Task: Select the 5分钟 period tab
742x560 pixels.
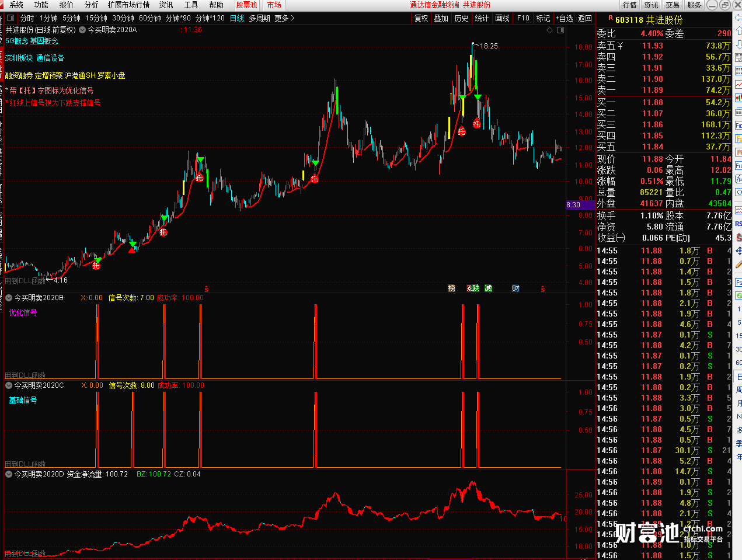Action: 71,18
